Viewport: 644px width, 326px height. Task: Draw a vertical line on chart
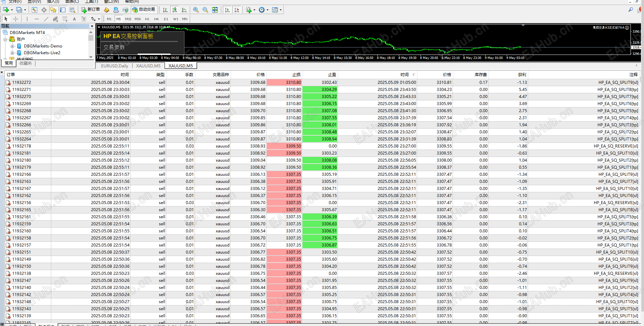coord(27,19)
